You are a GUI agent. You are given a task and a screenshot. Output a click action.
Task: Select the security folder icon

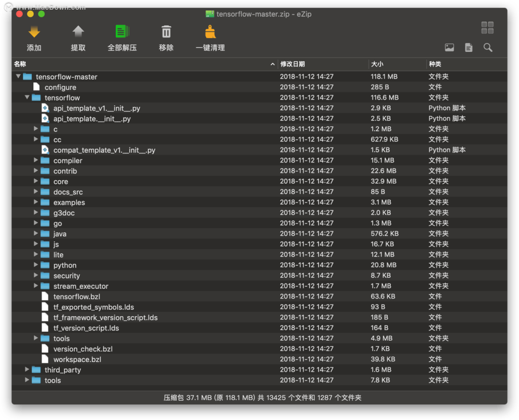point(45,275)
